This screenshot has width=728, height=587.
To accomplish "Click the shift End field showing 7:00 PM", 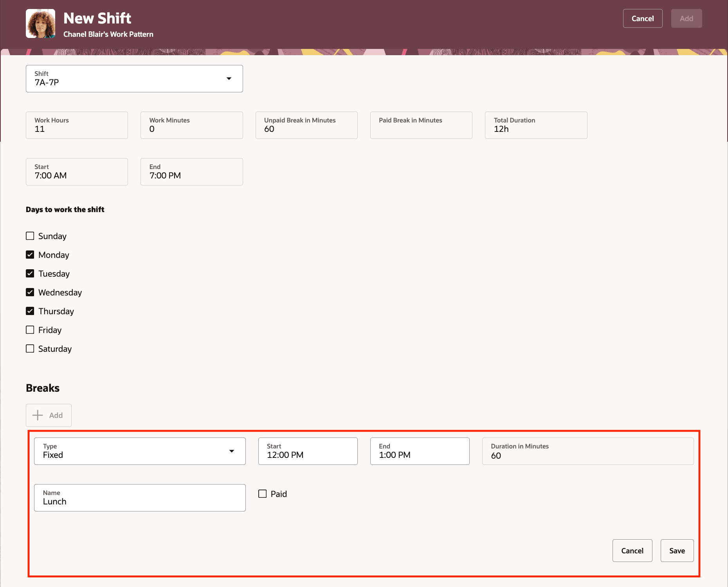I will [191, 171].
